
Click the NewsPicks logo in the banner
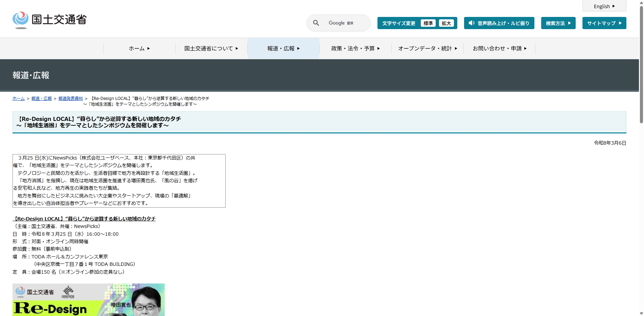(x=68, y=292)
